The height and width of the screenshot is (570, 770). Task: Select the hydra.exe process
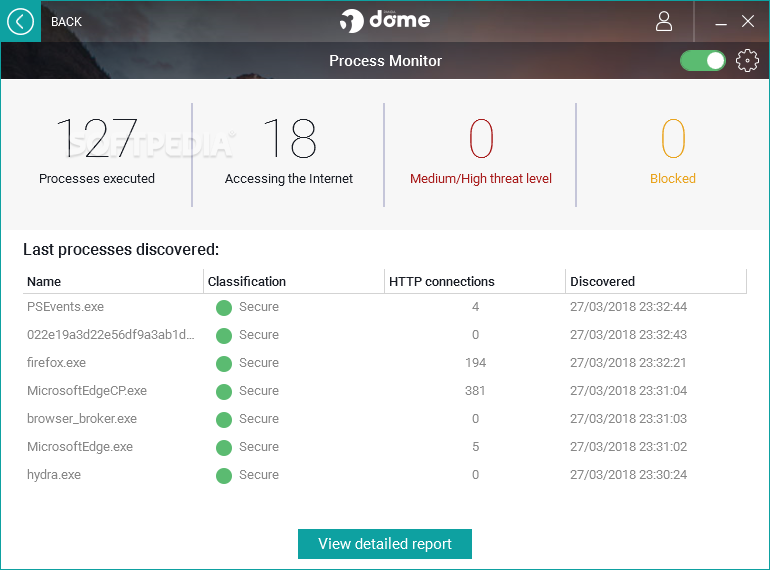pyautogui.click(x=385, y=475)
